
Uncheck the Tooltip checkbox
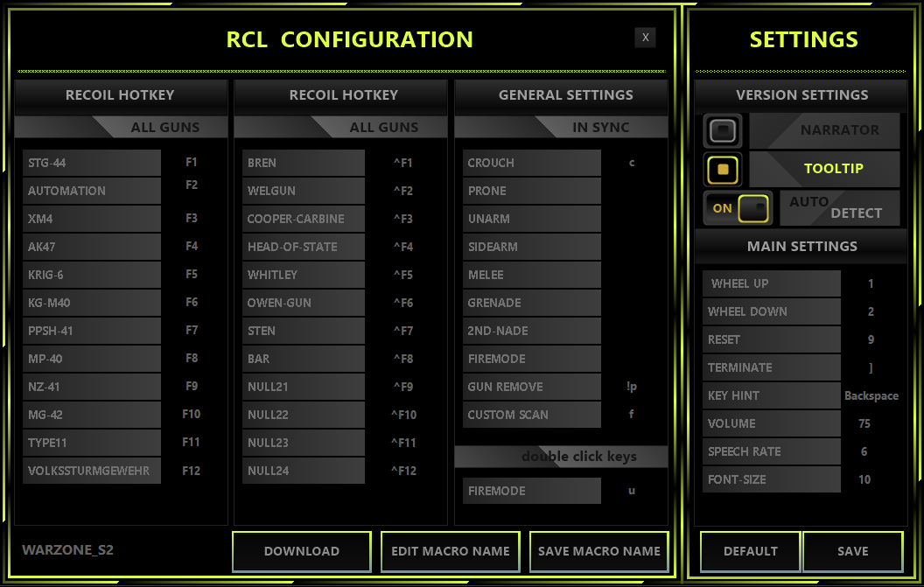(723, 169)
